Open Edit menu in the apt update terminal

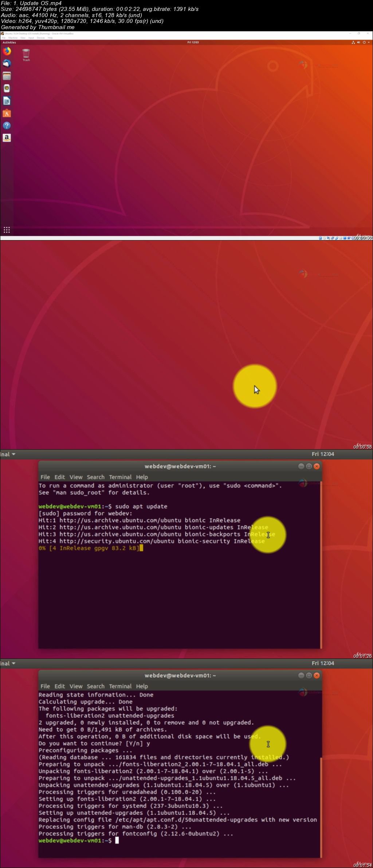(x=60, y=477)
